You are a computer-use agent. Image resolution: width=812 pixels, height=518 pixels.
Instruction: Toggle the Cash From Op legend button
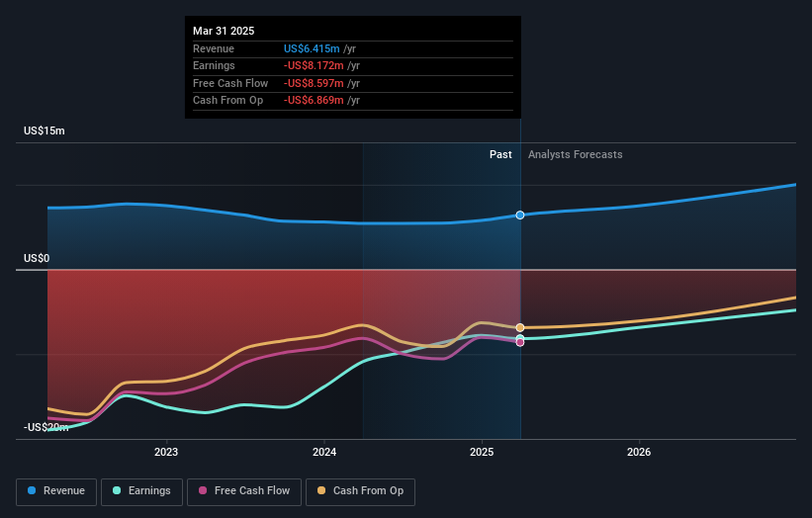pos(360,491)
